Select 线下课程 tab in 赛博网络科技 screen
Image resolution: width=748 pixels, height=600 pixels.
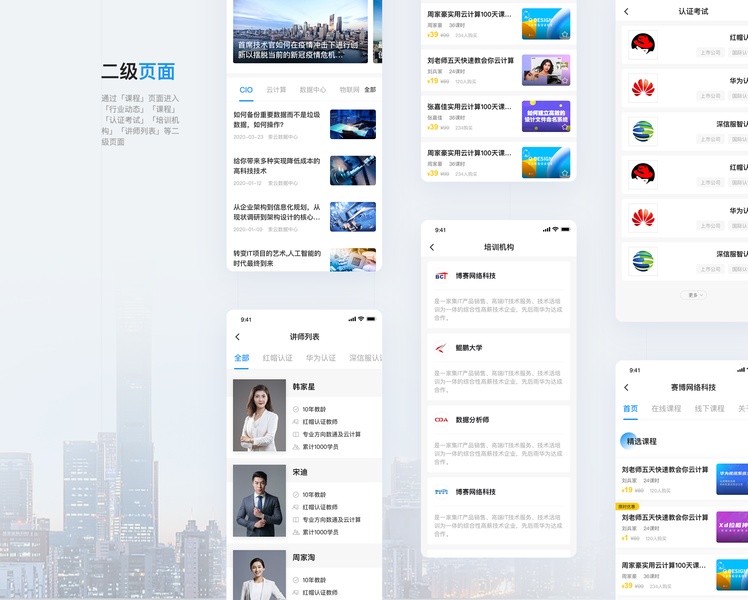(x=709, y=408)
